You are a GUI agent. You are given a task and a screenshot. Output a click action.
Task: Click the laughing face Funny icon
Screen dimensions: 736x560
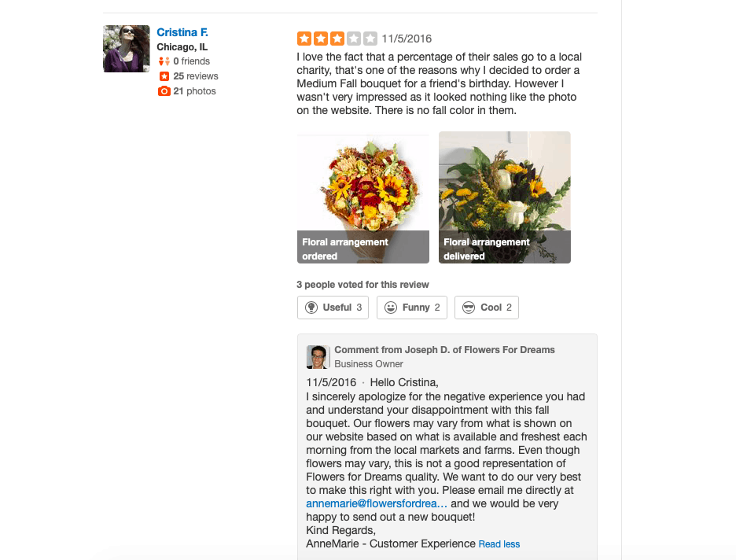coord(391,308)
